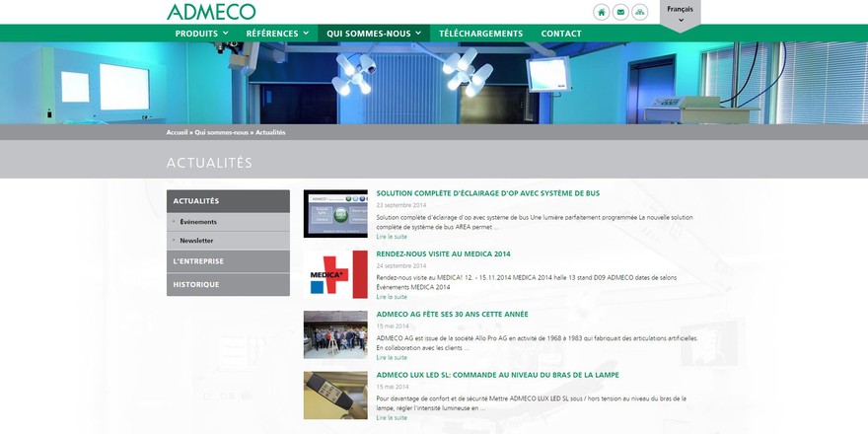
Task: Open L'entreprise sidebar section
Action: [228, 261]
